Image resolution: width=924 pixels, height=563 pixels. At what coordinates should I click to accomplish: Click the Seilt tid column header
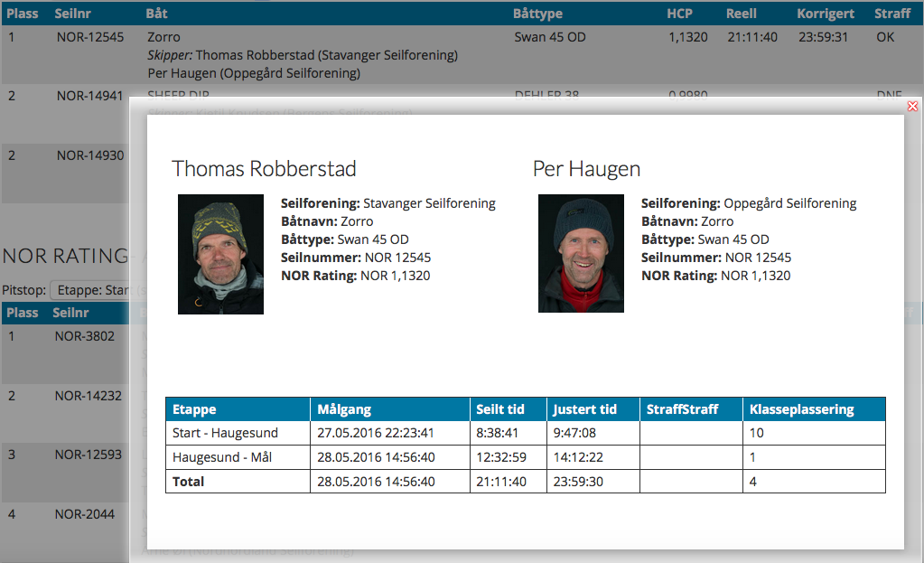pyautogui.click(x=508, y=409)
